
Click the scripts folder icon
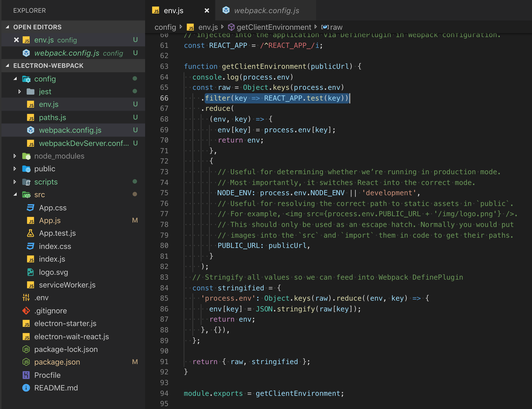pos(26,182)
